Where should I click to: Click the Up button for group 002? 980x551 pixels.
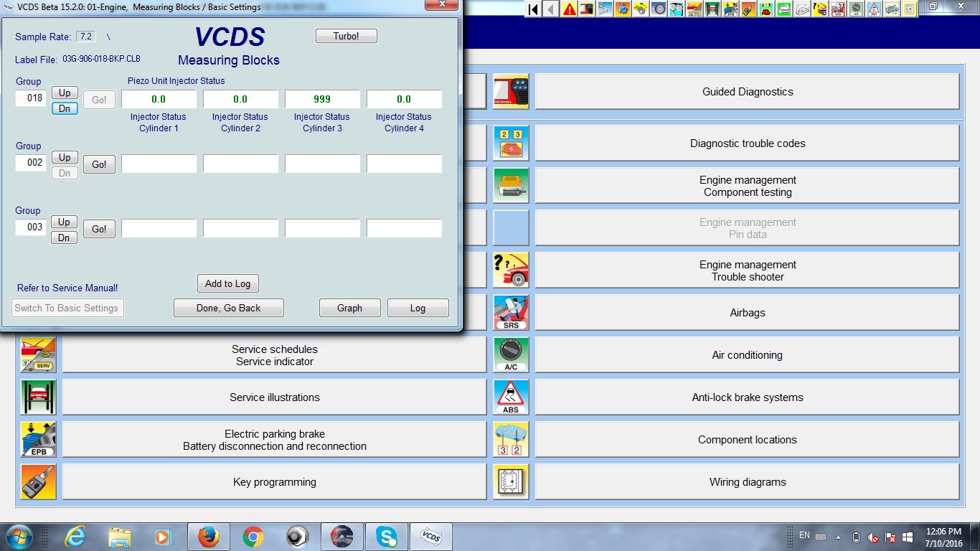click(x=65, y=157)
